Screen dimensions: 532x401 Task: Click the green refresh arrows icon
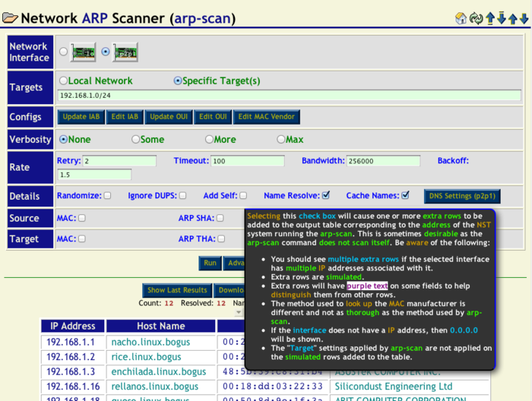point(476,18)
